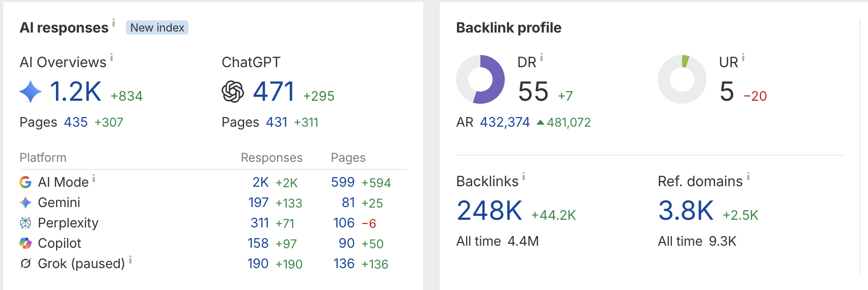The height and width of the screenshot is (290, 868).
Task: Open Copilot pages value 90
Action: 346,243
